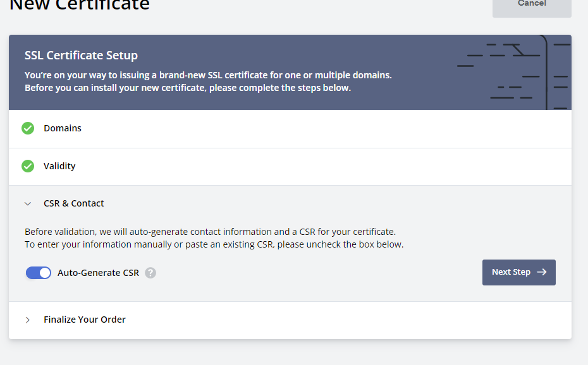
Task: Click the SSL Certificate Setup heading
Action: 81,56
